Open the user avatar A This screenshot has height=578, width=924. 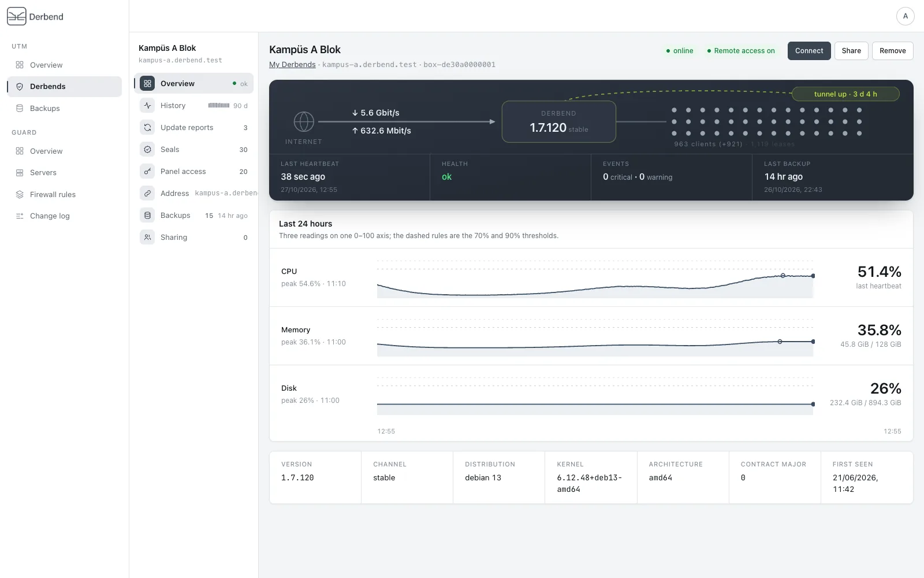[905, 16]
